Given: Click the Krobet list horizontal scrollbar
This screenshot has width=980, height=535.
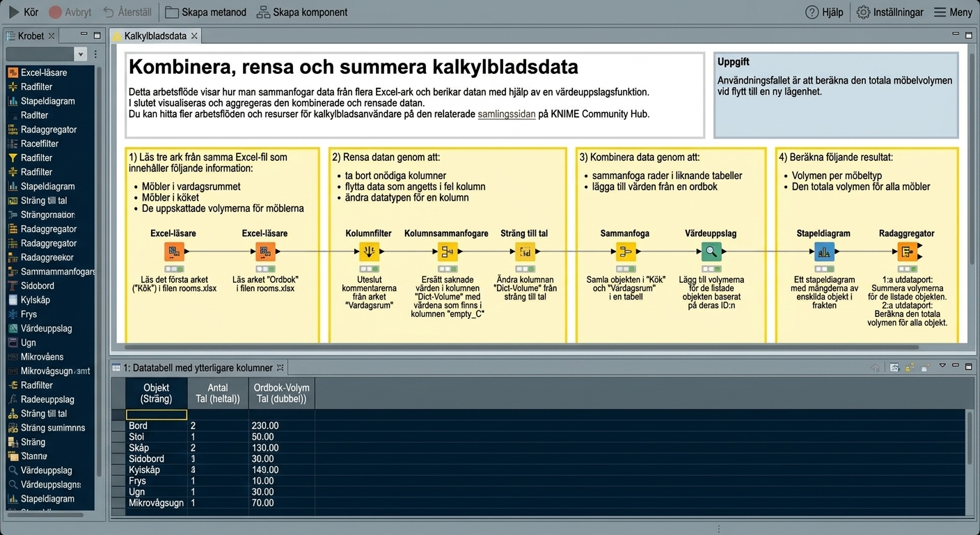Looking at the screenshot, I should pyautogui.click(x=45, y=515).
